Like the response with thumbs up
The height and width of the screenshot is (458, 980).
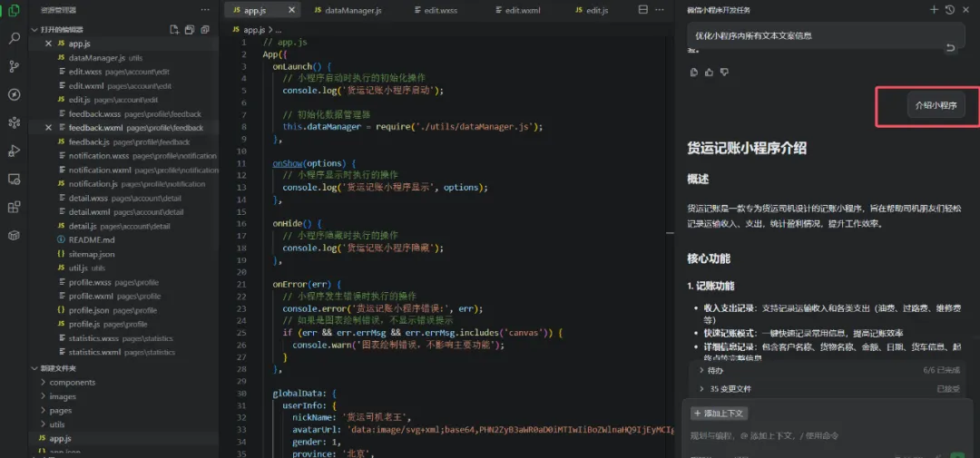pyautogui.click(x=709, y=73)
